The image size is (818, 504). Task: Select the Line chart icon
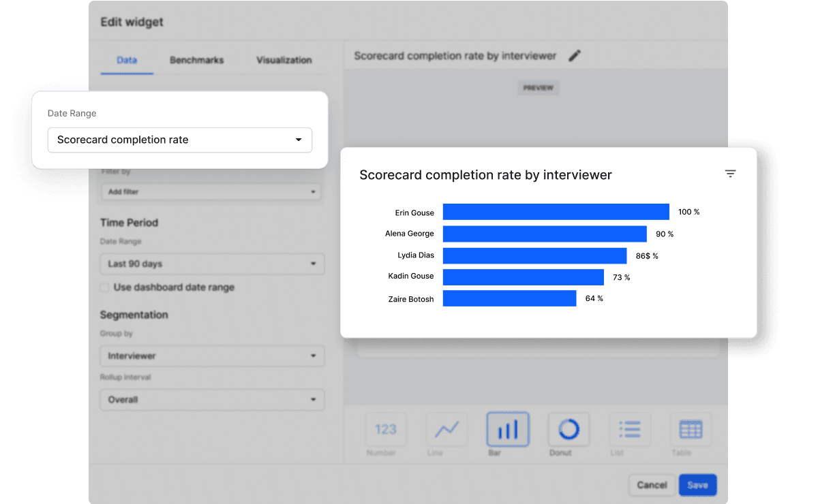(446, 429)
